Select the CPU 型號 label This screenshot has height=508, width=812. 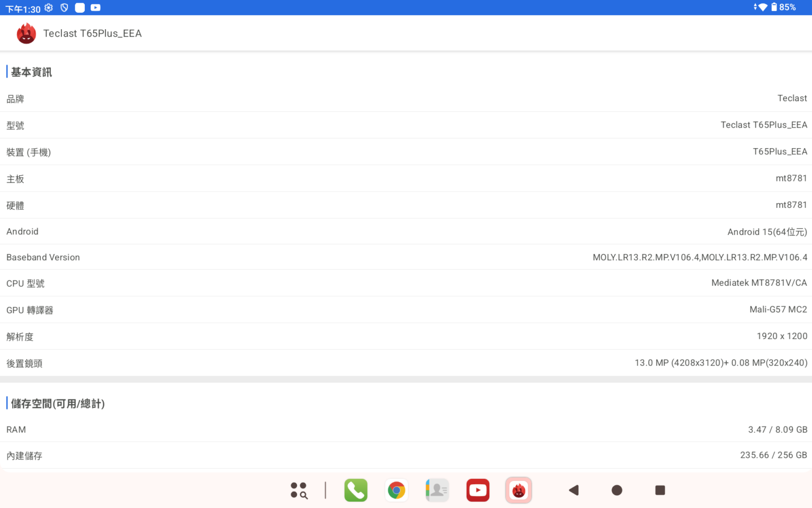click(x=25, y=284)
